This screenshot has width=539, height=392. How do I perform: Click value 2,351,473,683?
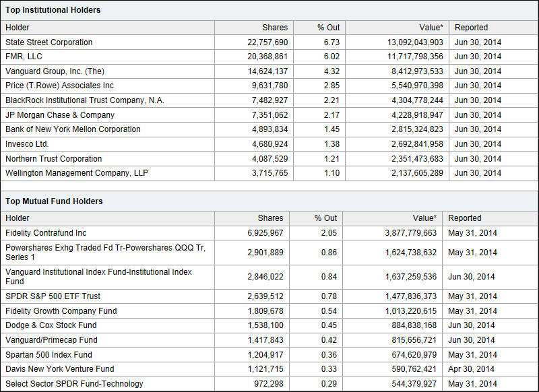click(x=417, y=159)
